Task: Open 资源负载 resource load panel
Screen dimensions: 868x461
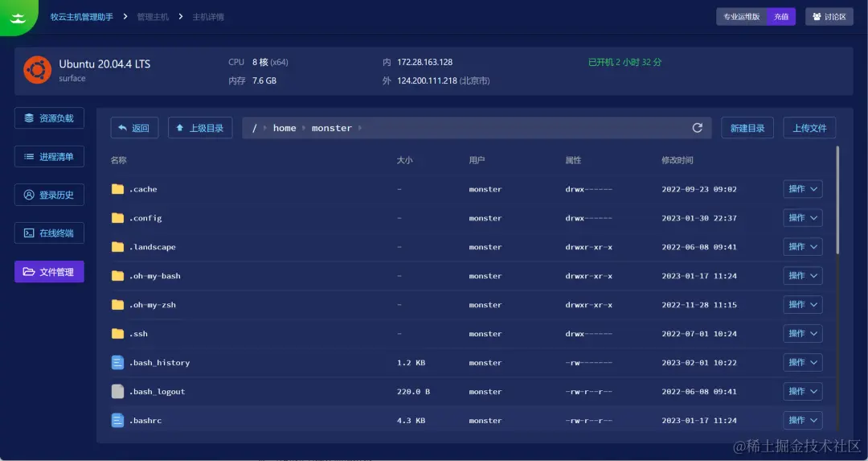Action: [49, 118]
